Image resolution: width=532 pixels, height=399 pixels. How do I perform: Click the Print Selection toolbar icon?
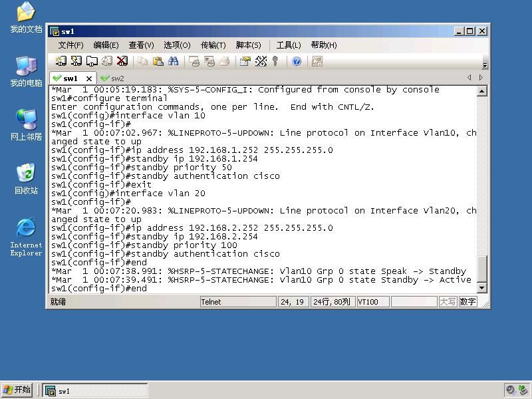pyautogui.click(x=209, y=61)
